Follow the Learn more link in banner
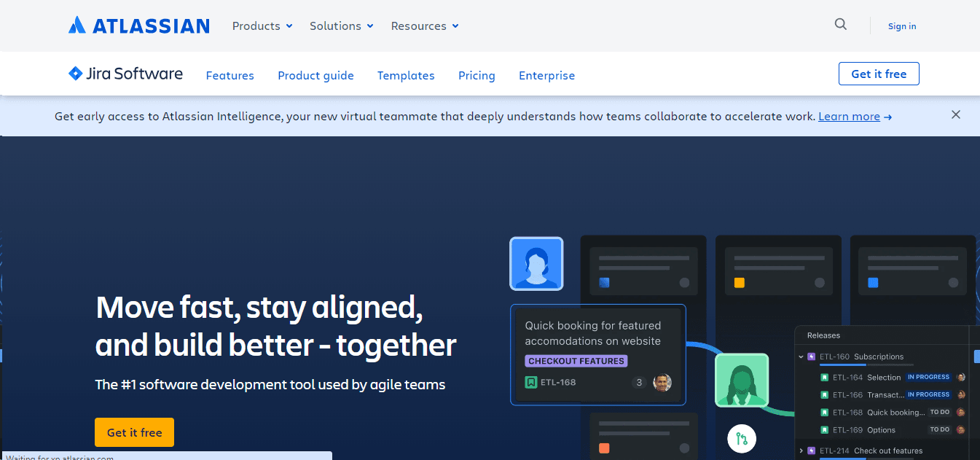Screen dimensions: 980x460 (849, 117)
